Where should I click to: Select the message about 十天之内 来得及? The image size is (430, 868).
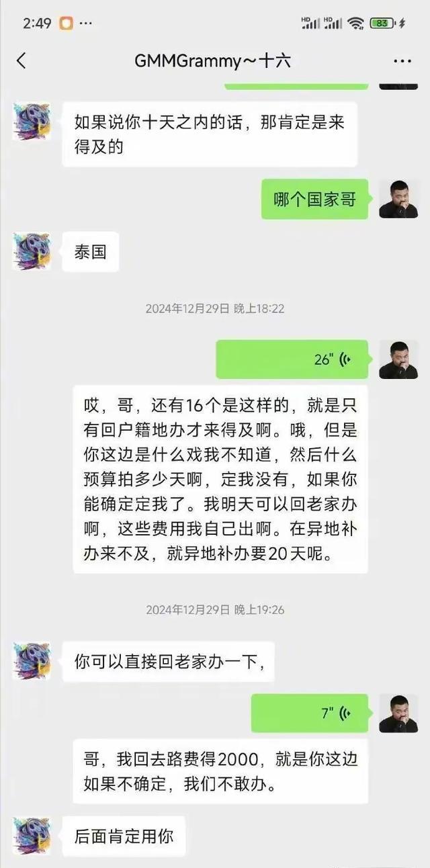pos(210,134)
